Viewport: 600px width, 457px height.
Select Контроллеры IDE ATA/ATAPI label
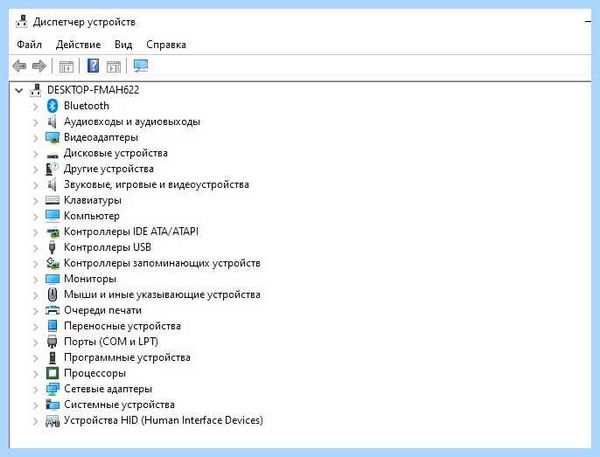(131, 232)
